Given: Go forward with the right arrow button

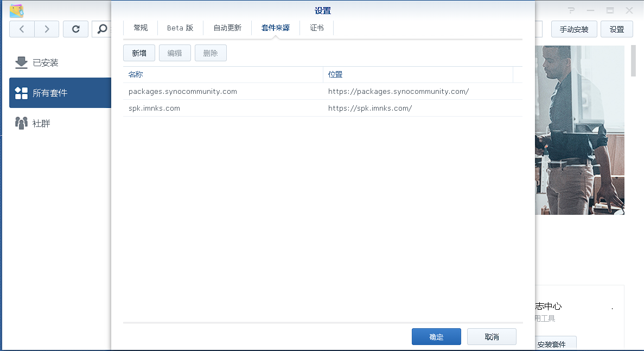Looking at the screenshot, I should (47, 29).
